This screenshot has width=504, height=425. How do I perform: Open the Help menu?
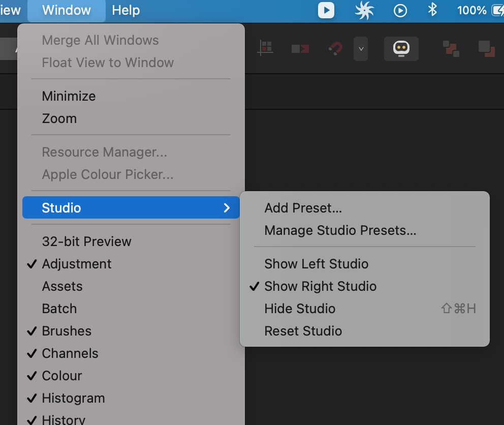point(125,10)
